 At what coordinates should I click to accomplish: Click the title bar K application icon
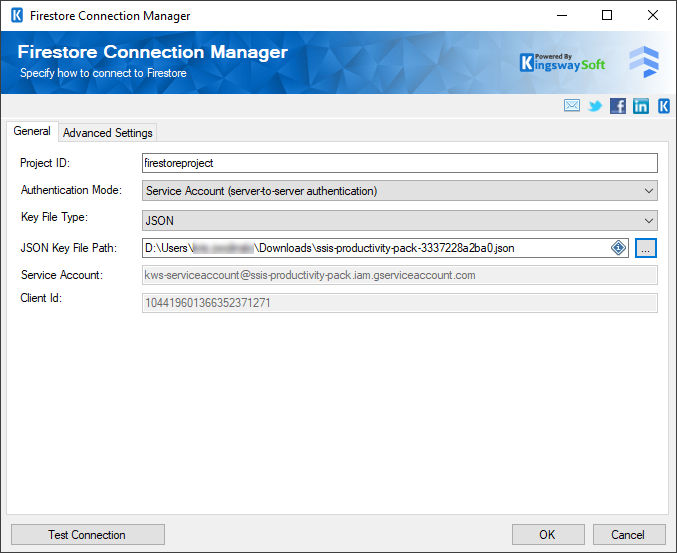click(x=17, y=16)
